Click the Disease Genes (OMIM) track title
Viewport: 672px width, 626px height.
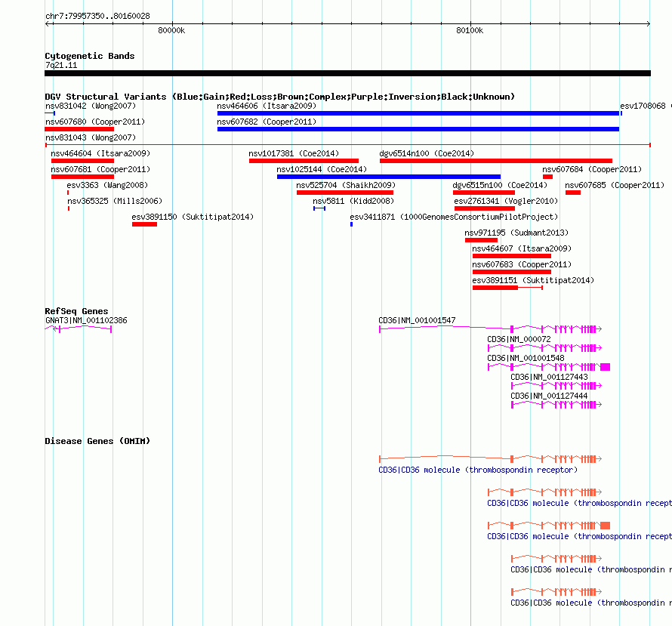(97, 441)
